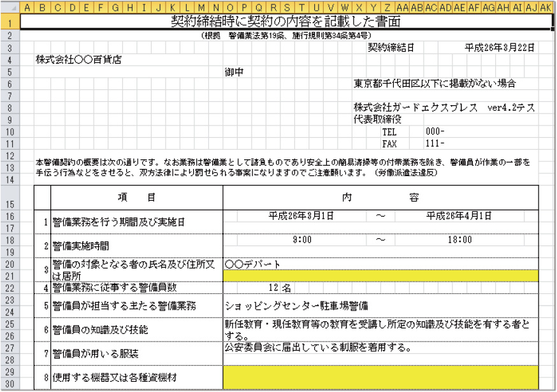Click the date 平成26年3月22日
This screenshot has width=557, height=392.
coord(500,48)
